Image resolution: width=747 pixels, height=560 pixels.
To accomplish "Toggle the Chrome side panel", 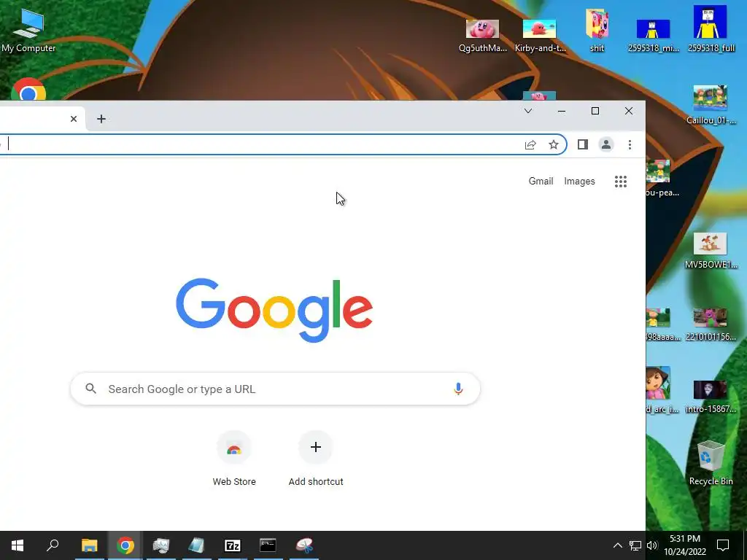I will point(583,144).
